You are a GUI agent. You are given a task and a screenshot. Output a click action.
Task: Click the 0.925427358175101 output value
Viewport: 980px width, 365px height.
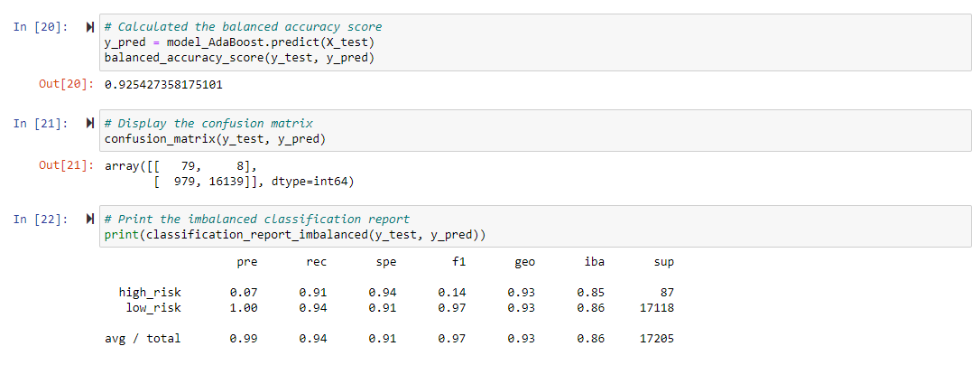pos(163,85)
